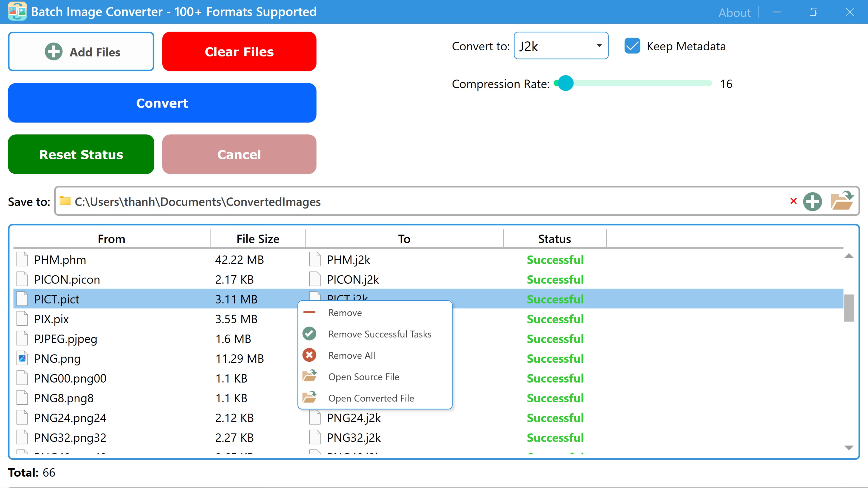868x488 pixels.
Task: Toggle the Keep Metadata checkbox
Action: (632, 46)
